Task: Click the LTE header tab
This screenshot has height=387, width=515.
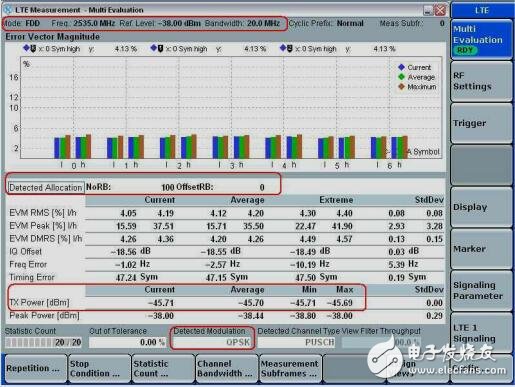Action: coord(482,10)
